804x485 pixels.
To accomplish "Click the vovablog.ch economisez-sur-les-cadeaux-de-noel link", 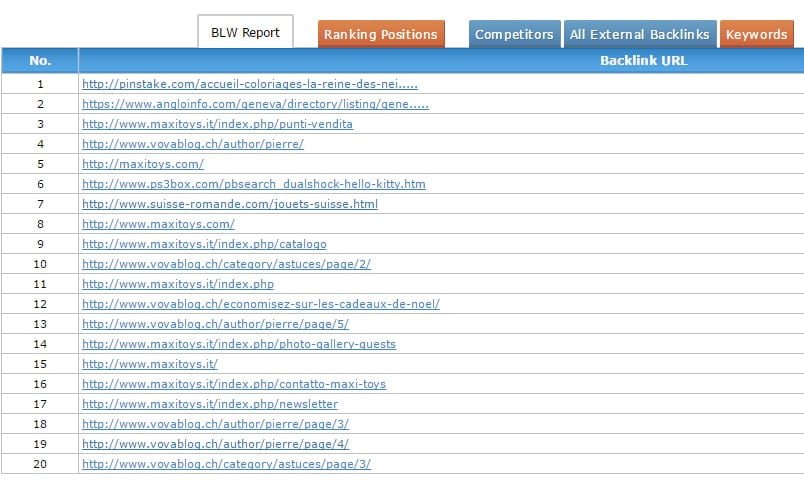I will (260, 304).
